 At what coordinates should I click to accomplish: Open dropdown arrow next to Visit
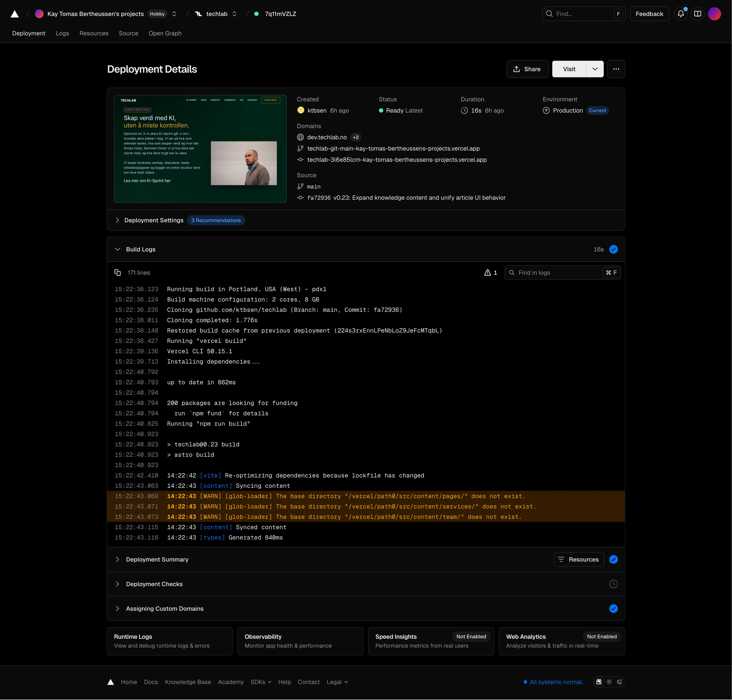pos(595,69)
